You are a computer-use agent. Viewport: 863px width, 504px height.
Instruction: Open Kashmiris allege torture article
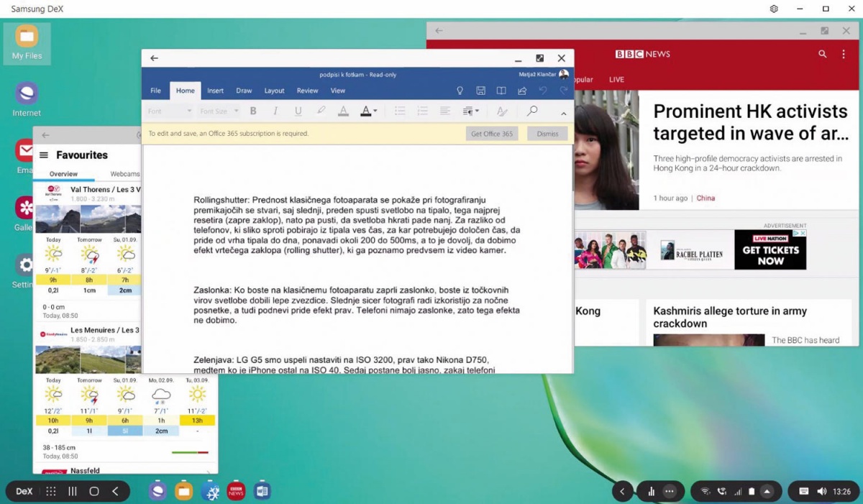pos(730,317)
